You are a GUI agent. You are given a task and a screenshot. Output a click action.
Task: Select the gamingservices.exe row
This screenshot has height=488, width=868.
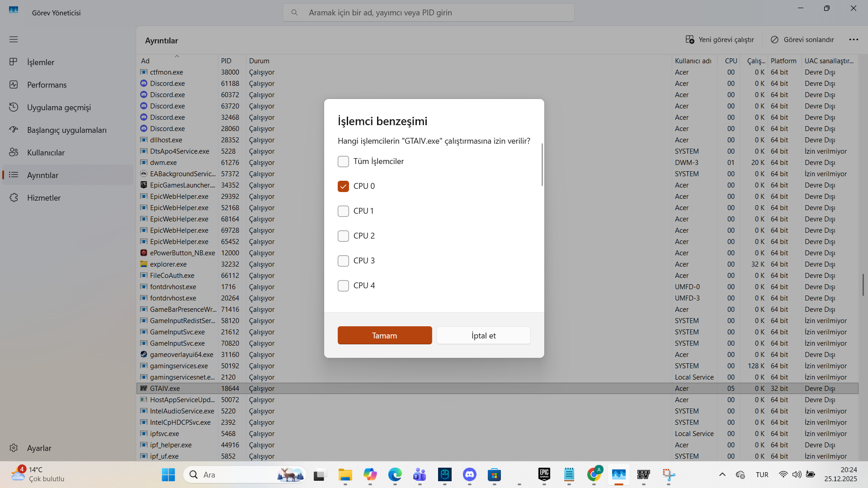pyautogui.click(x=497, y=366)
